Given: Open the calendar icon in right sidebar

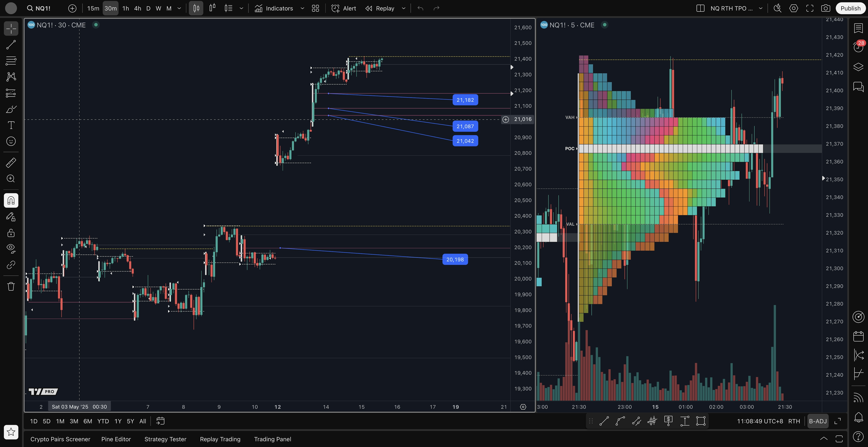Looking at the screenshot, I should point(858,336).
